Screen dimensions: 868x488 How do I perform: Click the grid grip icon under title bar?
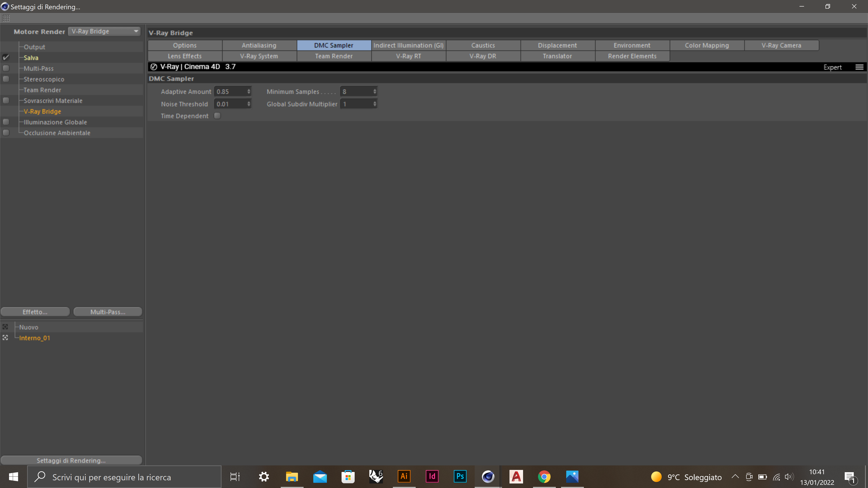[x=6, y=18]
